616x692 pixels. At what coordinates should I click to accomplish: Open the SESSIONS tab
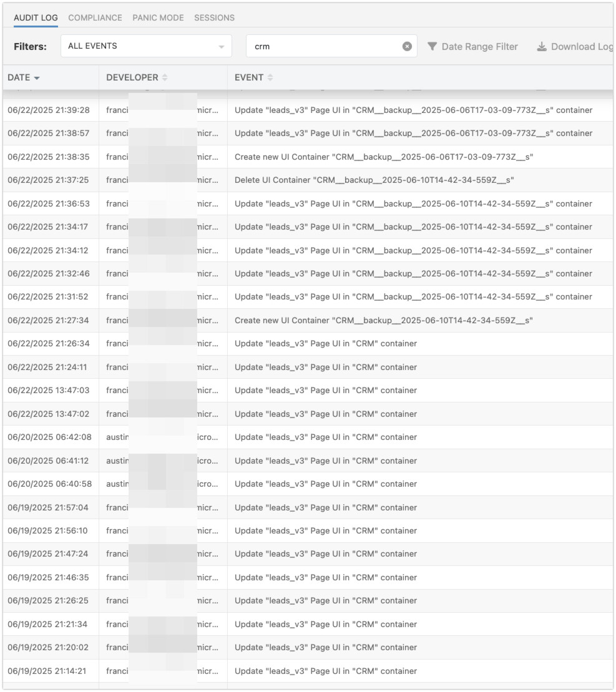[215, 17]
